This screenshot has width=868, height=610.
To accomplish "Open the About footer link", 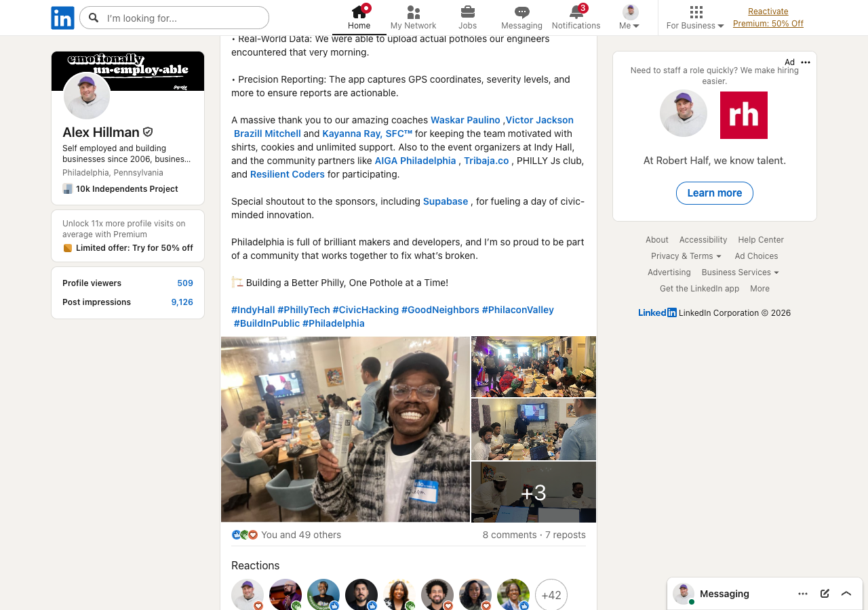I will pos(656,240).
